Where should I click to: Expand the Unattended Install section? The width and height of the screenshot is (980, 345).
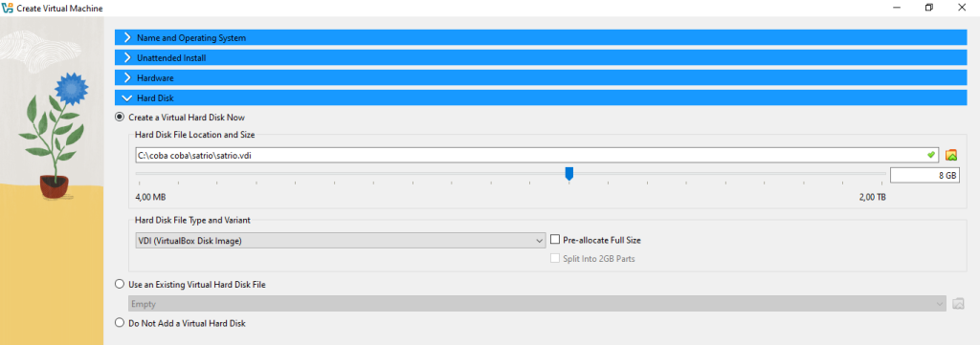[x=541, y=58]
